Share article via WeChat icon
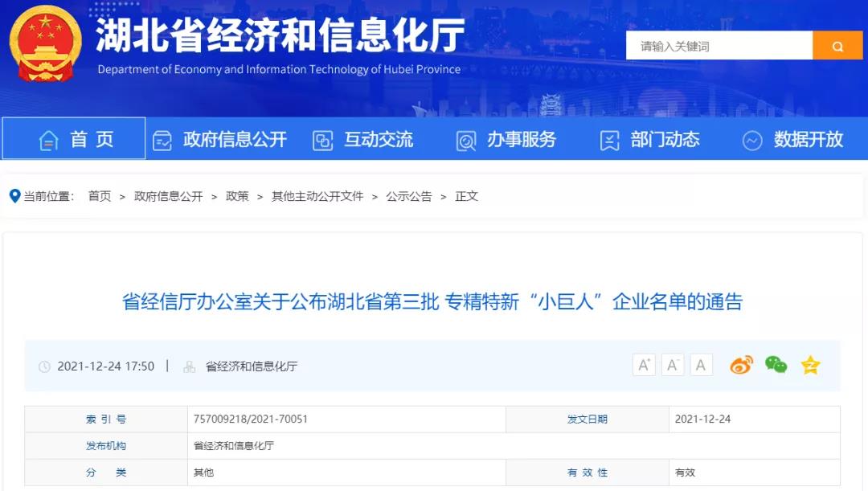868x491 pixels. pos(776,366)
